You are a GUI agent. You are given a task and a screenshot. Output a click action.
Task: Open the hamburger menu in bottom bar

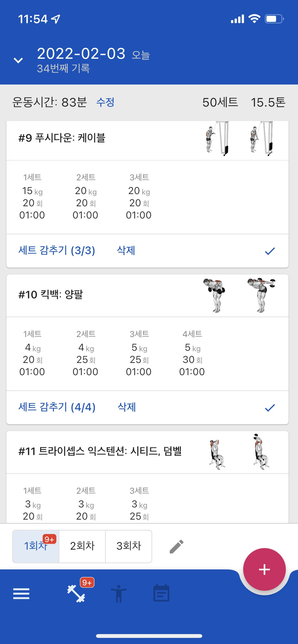click(x=21, y=594)
